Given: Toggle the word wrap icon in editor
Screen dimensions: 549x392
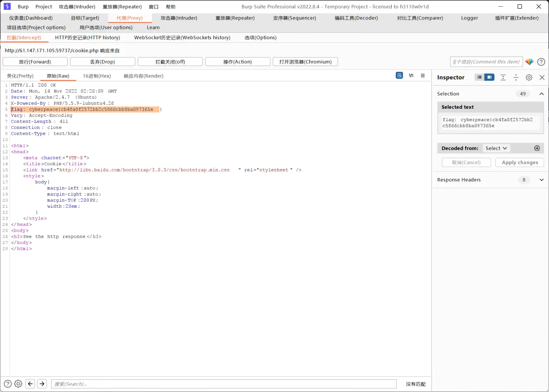Looking at the screenshot, I should tap(399, 76).
